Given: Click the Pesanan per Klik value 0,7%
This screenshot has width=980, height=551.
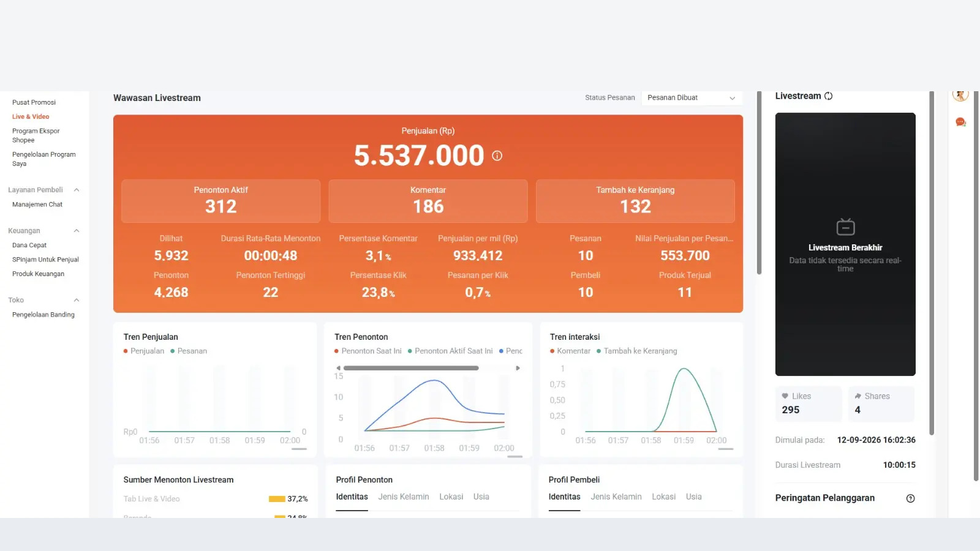Looking at the screenshot, I should (x=478, y=293).
